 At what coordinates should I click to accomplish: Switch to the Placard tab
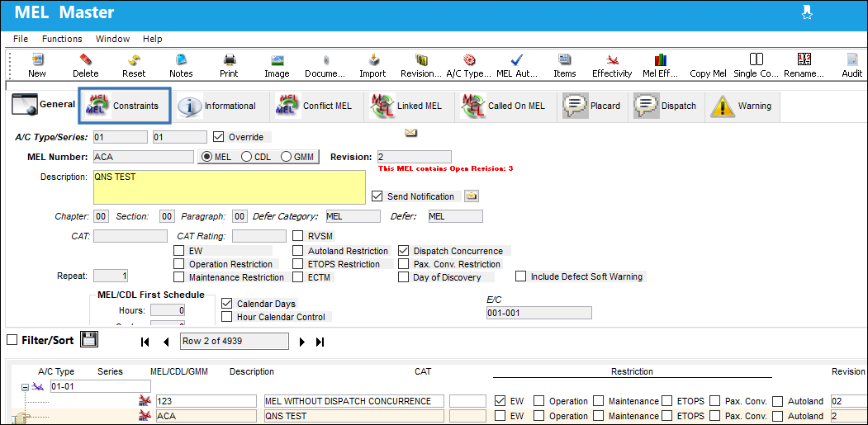[592, 106]
